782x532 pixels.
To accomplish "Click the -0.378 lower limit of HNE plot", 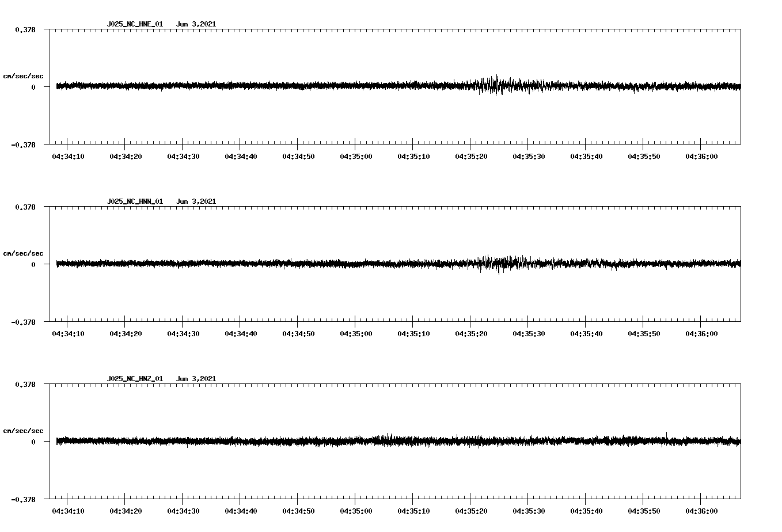I will [x=23, y=145].
